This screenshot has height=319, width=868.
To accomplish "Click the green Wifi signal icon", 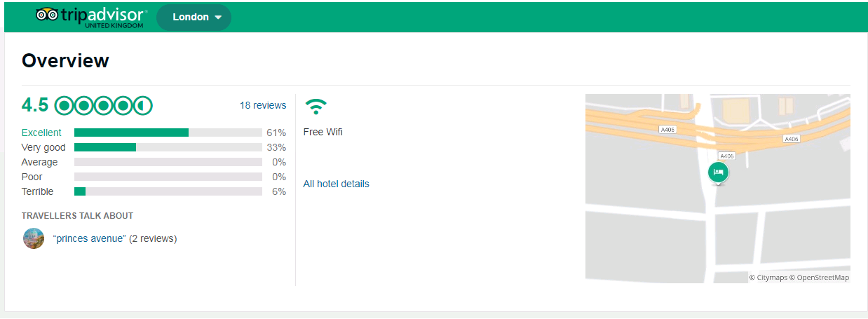I will click(316, 107).
